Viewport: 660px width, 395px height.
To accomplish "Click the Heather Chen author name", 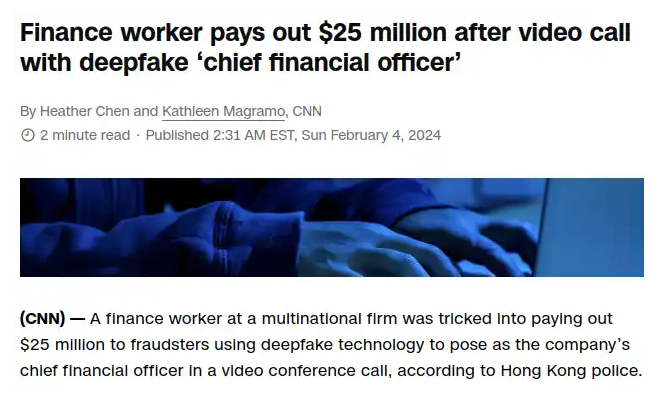I will (x=84, y=111).
